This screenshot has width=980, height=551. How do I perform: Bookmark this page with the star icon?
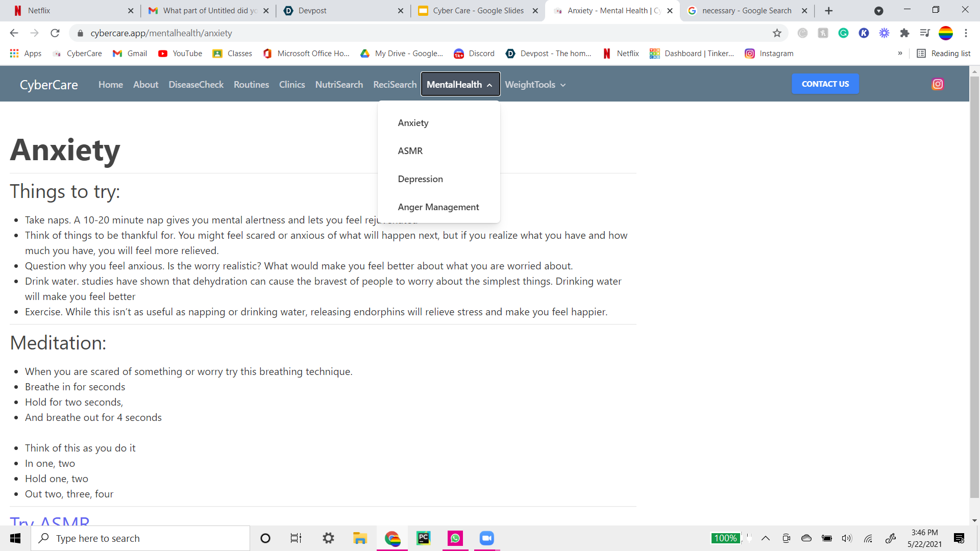pos(777,33)
